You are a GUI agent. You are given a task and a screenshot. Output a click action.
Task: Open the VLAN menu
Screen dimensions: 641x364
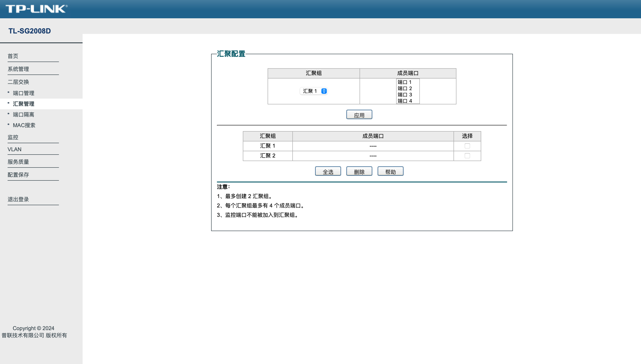click(15, 149)
